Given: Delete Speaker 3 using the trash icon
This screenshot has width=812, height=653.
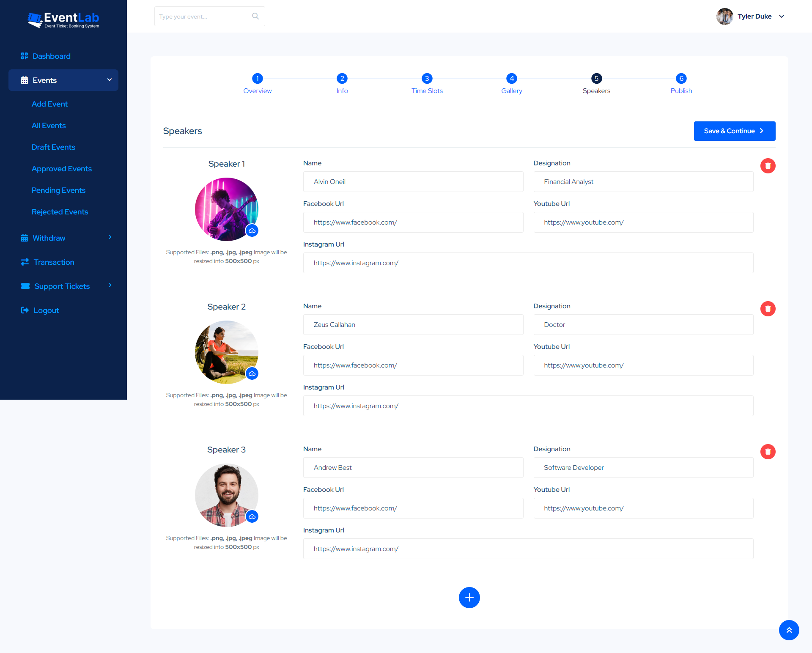Looking at the screenshot, I should tap(768, 452).
